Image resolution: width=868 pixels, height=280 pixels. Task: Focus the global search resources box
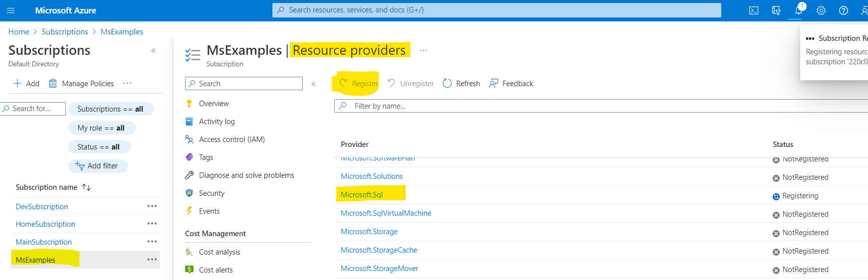[x=497, y=10]
